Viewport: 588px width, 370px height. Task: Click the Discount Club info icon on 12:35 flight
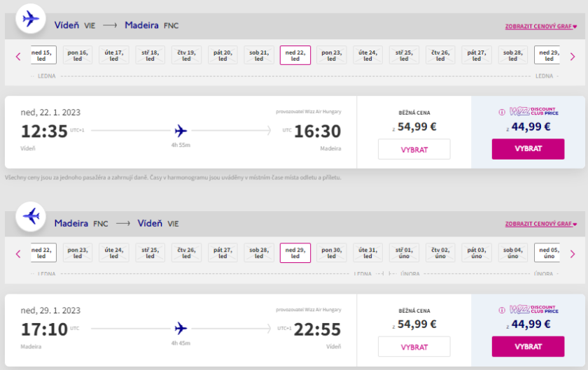(x=501, y=112)
